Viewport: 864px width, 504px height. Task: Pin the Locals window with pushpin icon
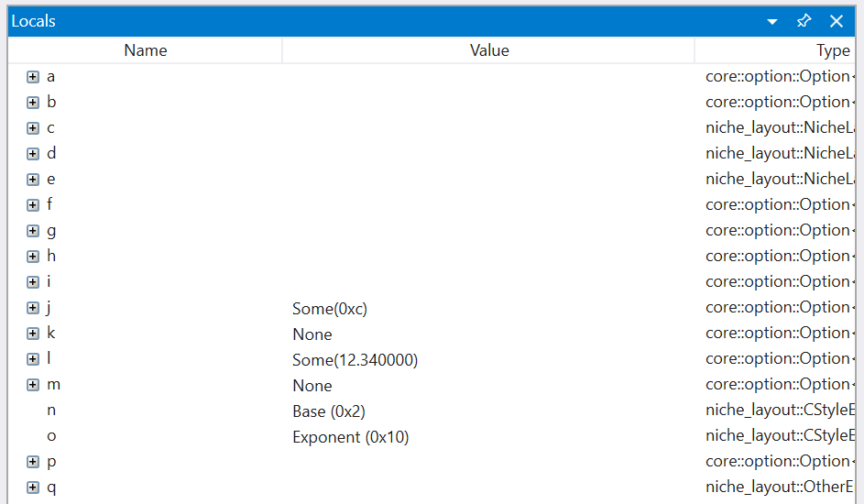tap(804, 21)
